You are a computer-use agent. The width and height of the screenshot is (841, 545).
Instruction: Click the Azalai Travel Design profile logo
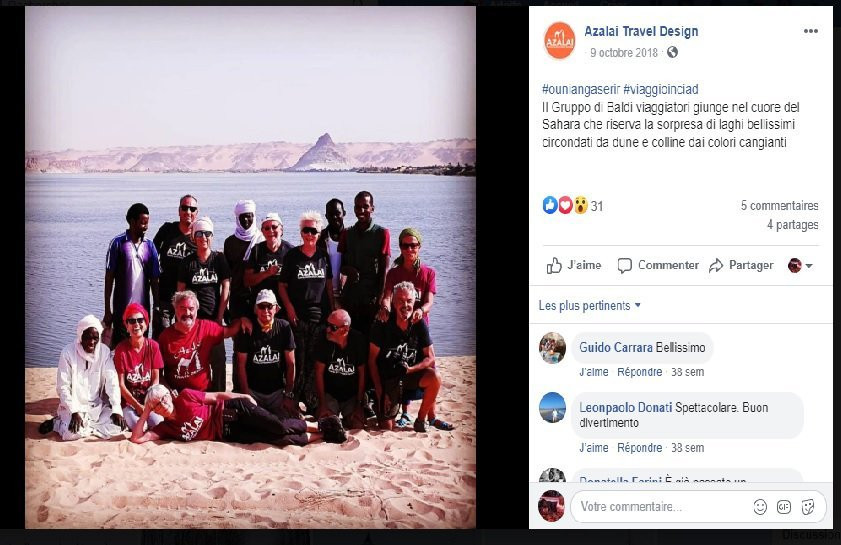click(x=559, y=41)
